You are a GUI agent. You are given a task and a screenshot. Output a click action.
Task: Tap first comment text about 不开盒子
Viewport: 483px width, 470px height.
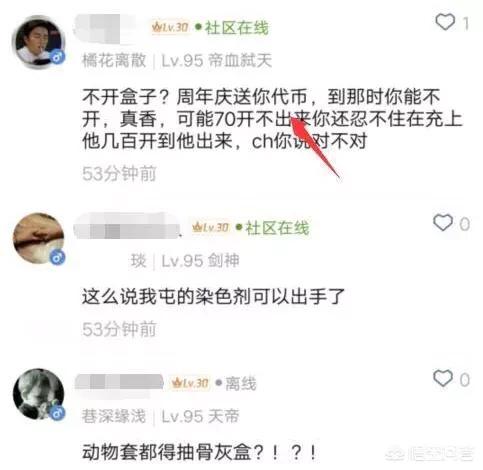[272, 119]
